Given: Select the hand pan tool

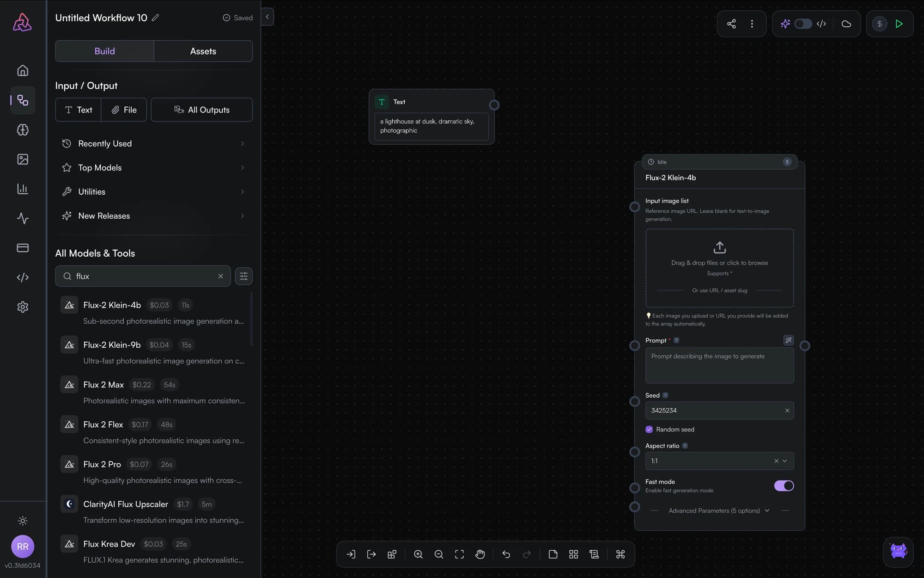Looking at the screenshot, I should coord(480,554).
